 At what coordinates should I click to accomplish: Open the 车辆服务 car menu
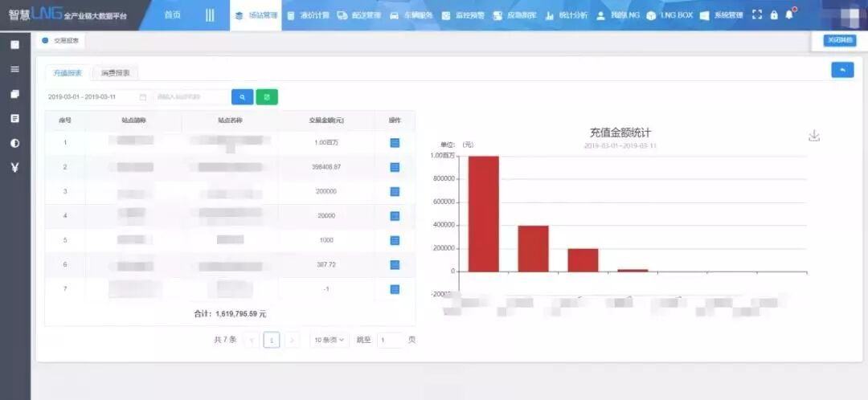[411, 15]
